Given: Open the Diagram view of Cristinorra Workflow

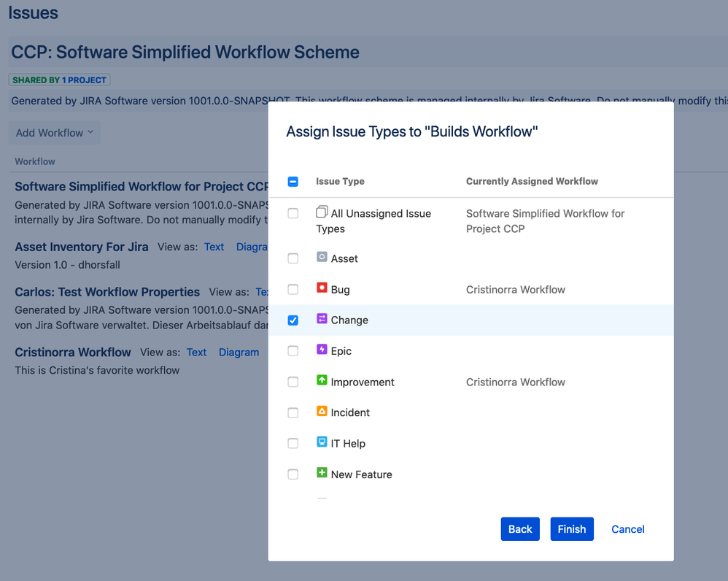Looking at the screenshot, I should point(239,352).
